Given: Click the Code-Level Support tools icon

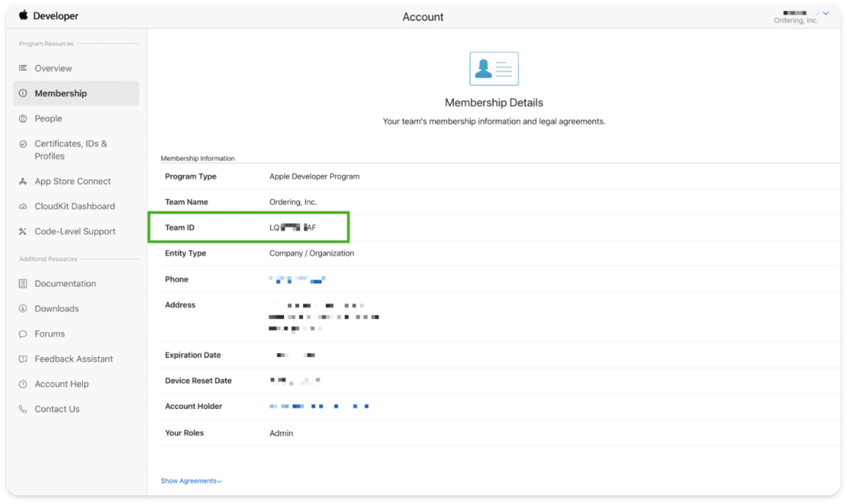Looking at the screenshot, I should coord(23,231).
